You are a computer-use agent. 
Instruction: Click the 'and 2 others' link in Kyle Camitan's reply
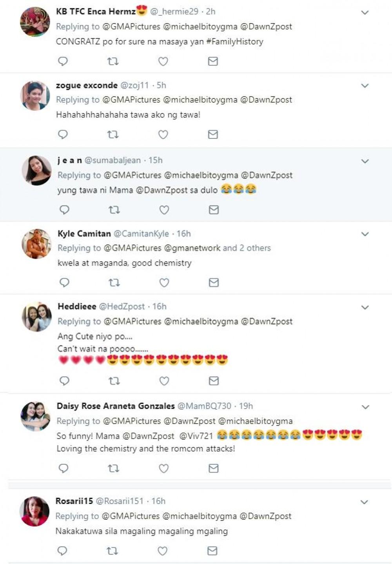coord(247,248)
